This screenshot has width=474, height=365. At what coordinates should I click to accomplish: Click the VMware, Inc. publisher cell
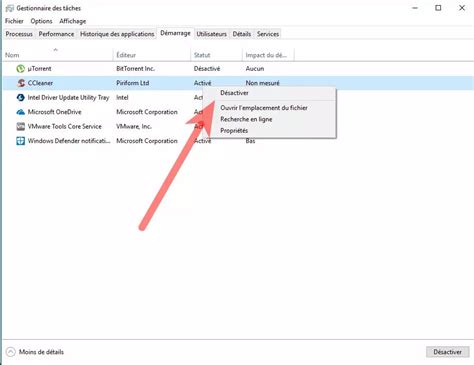point(134,126)
